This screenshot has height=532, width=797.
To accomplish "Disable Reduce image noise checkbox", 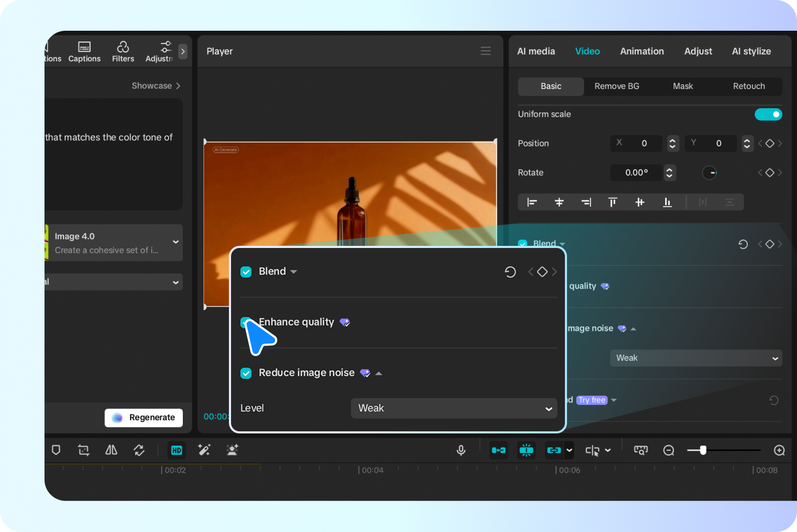I will pos(246,373).
